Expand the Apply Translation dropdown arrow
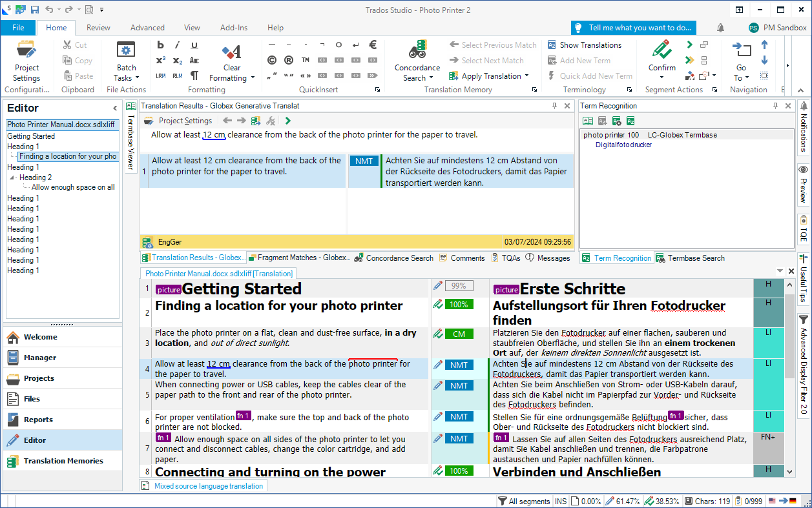Screen dimensions: 812x508 (x=528, y=76)
